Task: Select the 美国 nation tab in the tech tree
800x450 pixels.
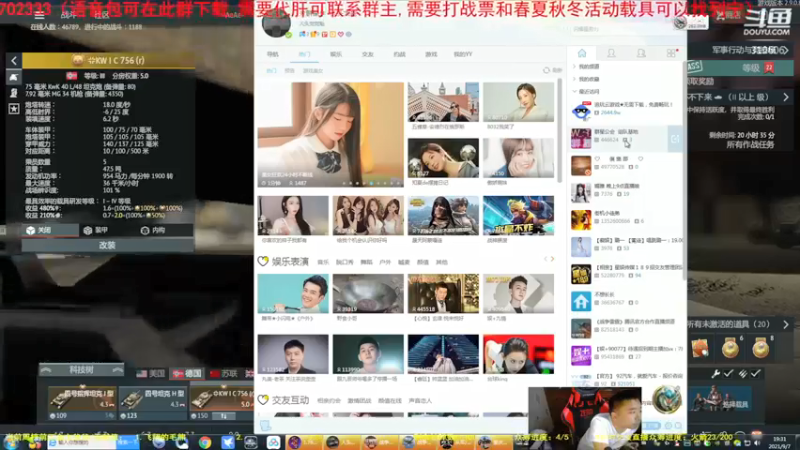Action: pyautogui.click(x=151, y=374)
